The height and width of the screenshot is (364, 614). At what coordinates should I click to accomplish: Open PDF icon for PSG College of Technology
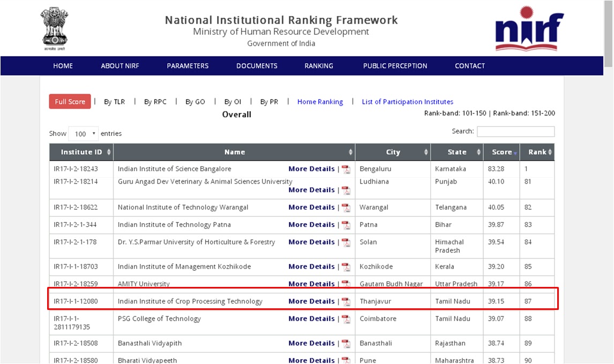346,319
